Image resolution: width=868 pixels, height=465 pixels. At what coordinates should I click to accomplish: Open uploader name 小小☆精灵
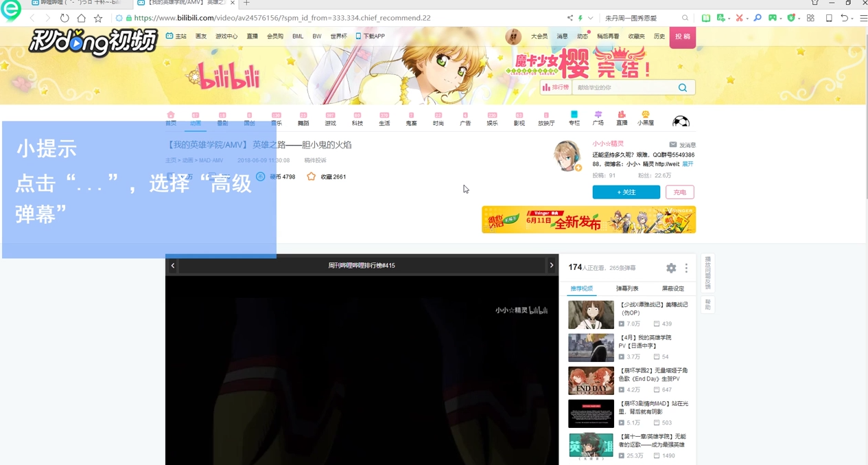(608, 144)
